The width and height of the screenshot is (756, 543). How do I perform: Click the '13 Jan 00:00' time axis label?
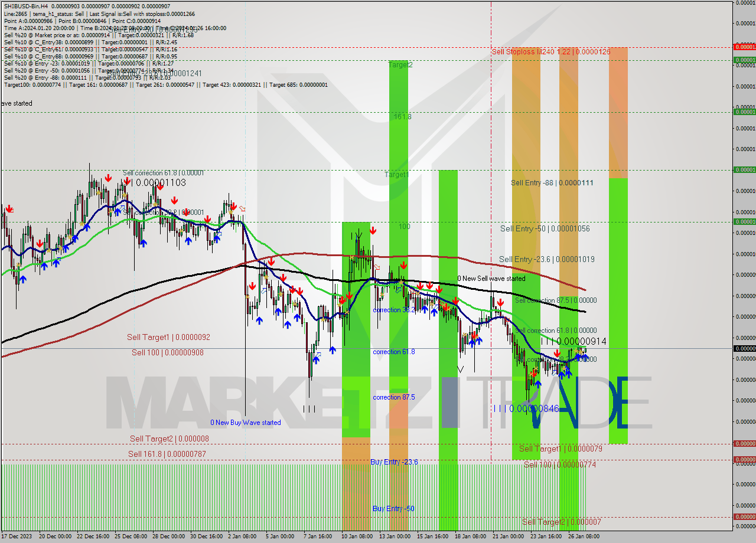click(x=395, y=537)
